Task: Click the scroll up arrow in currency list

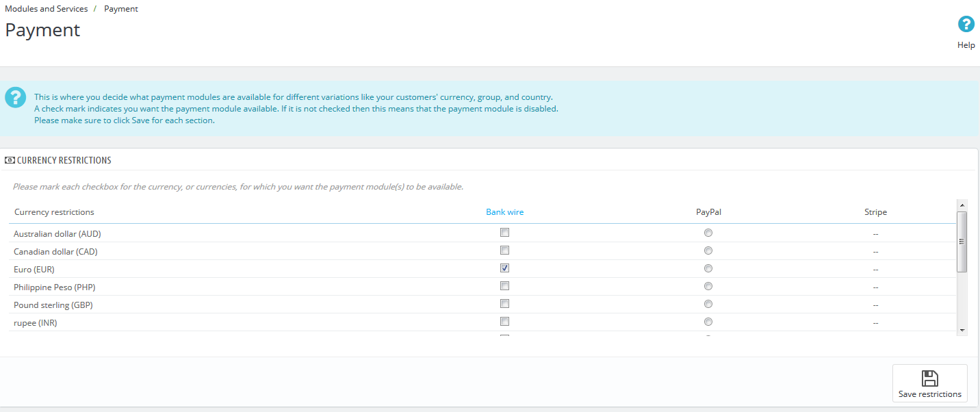Action: pos(962,205)
